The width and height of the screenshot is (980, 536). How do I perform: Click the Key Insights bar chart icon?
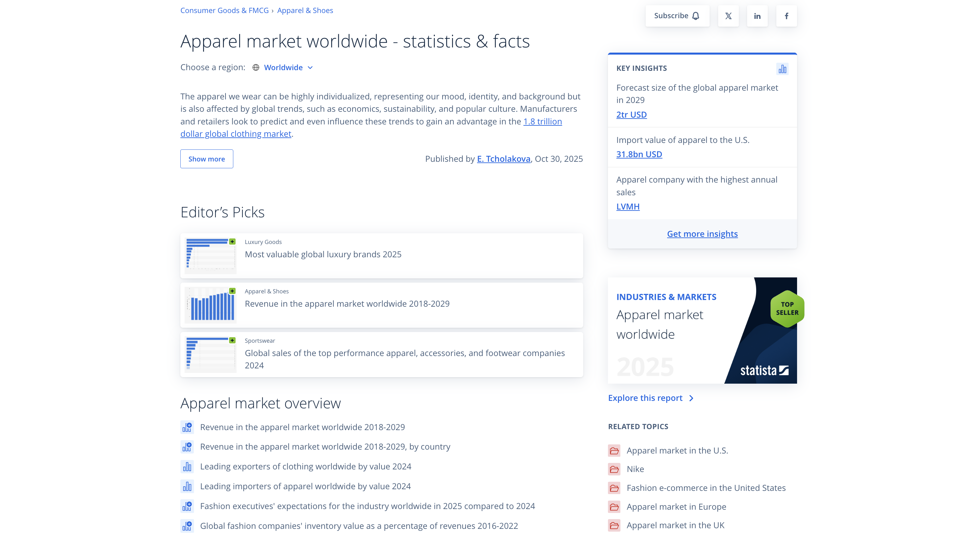pos(782,69)
